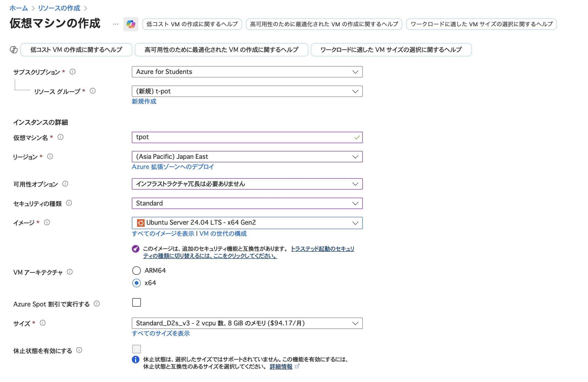Screen dimensions: 588x382
Task: Show info icon for リージョン
Action: tap(50, 157)
